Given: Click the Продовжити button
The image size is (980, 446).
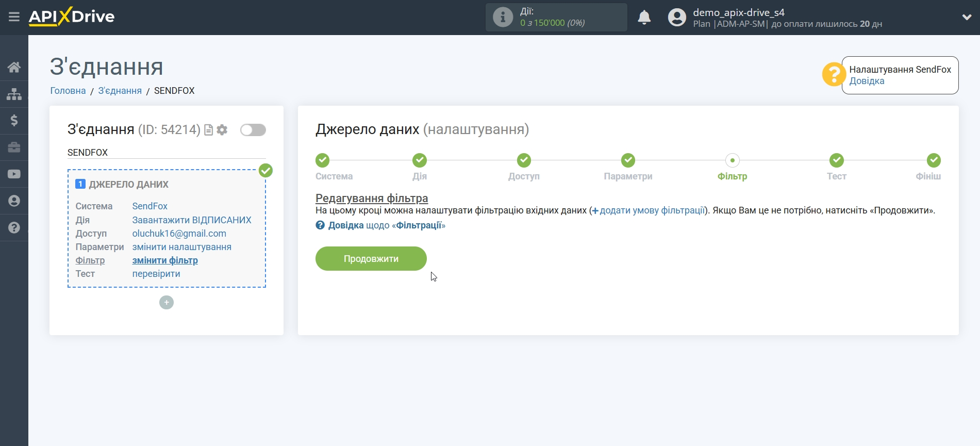Looking at the screenshot, I should pyautogui.click(x=371, y=258).
